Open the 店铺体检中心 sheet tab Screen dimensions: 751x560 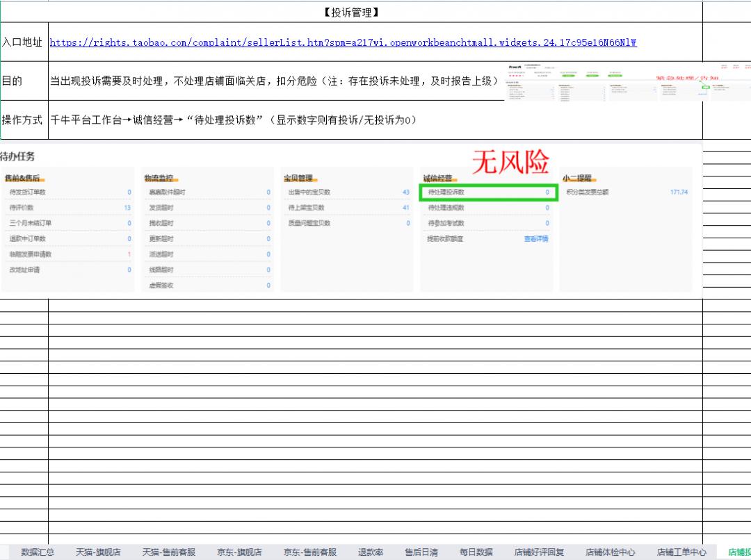608,552
